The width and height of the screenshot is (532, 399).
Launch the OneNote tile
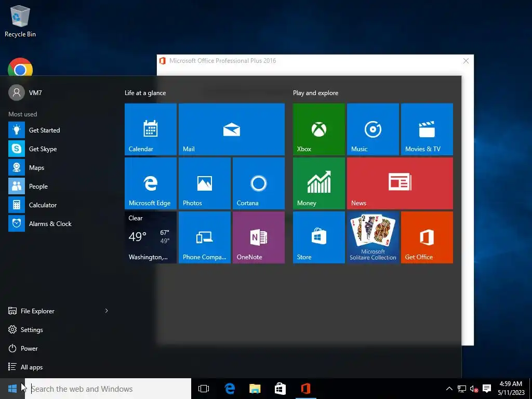point(259,237)
